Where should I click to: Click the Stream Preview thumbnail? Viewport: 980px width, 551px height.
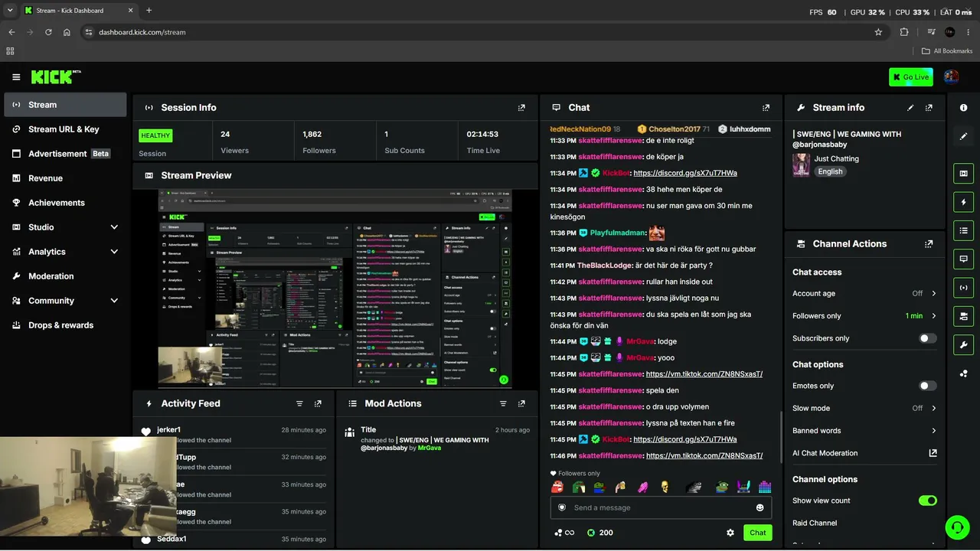click(x=335, y=289)
